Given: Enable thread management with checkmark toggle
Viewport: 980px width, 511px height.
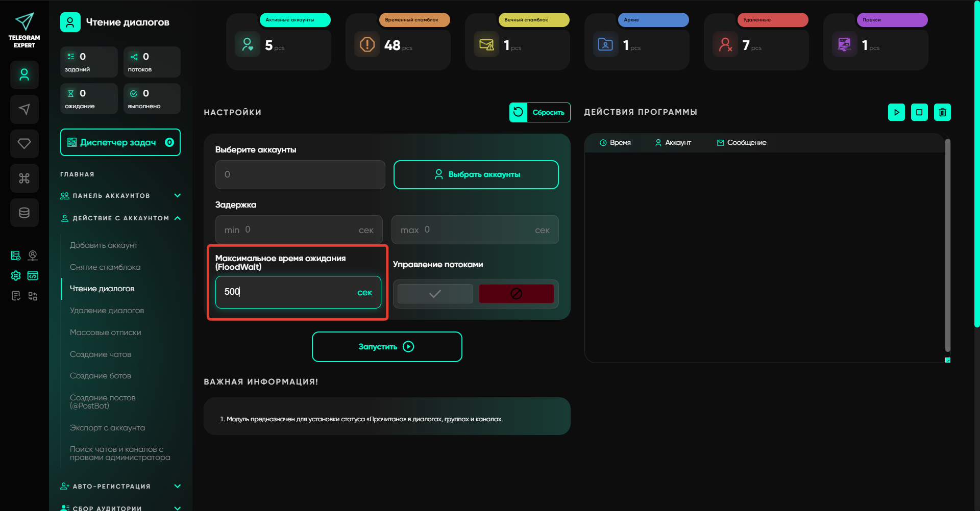Looking at the screenshot, I should pos(435,294).
